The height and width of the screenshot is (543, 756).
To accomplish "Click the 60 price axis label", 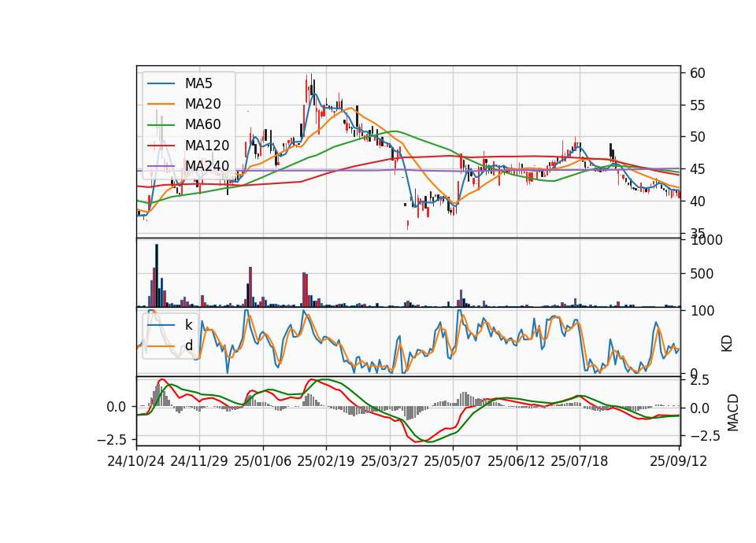I will pos(698,73).
